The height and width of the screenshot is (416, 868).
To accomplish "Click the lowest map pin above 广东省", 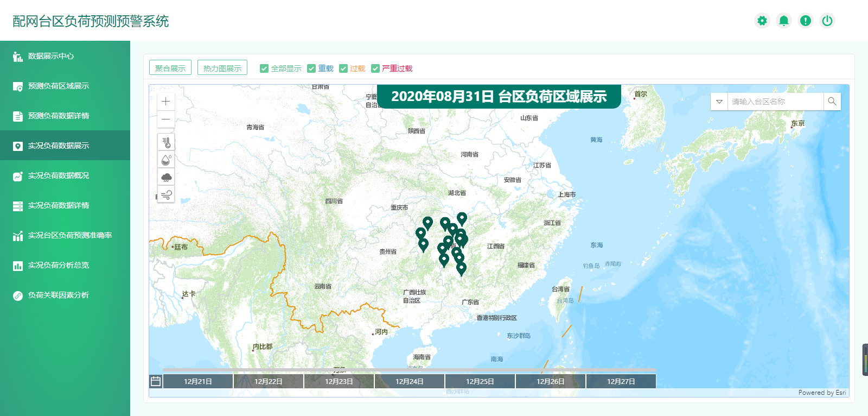I will click(461, 268).
